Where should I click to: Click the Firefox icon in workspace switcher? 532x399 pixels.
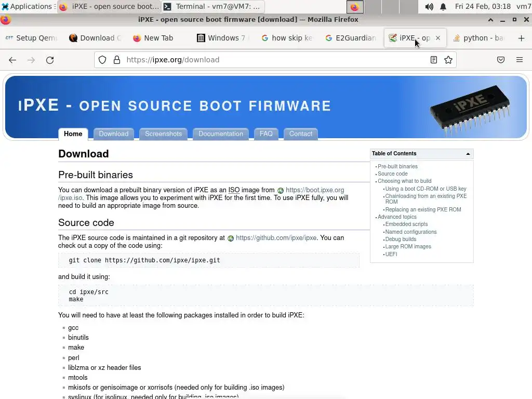point(355,7)
